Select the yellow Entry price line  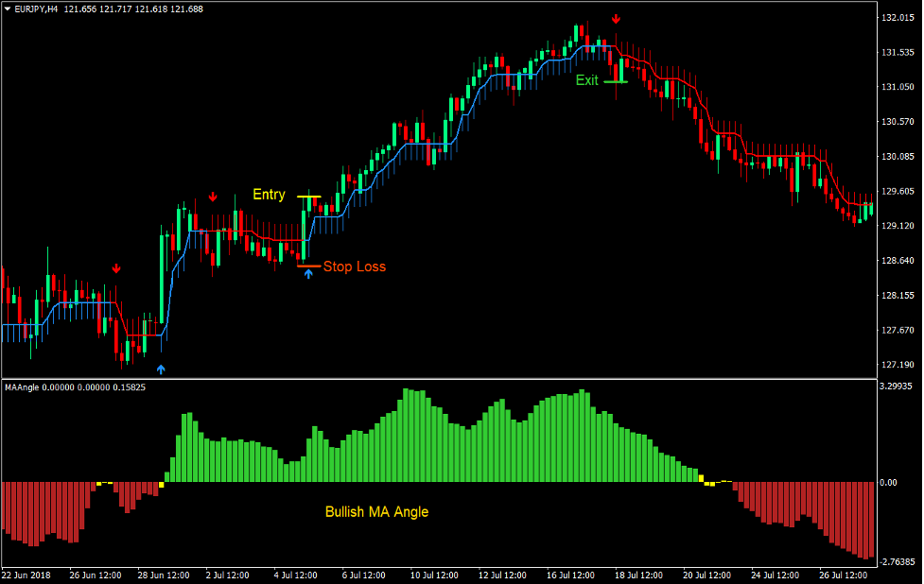pos(309,197)
